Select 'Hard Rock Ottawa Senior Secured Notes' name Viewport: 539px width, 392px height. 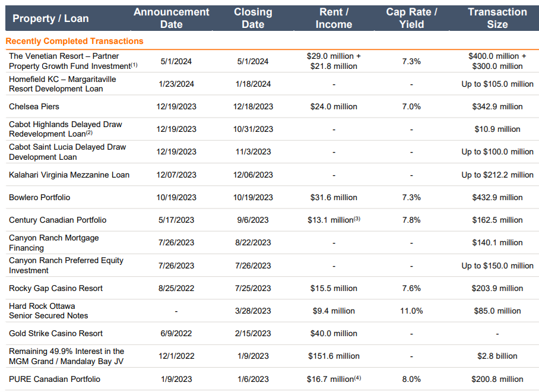pos(49,311)
